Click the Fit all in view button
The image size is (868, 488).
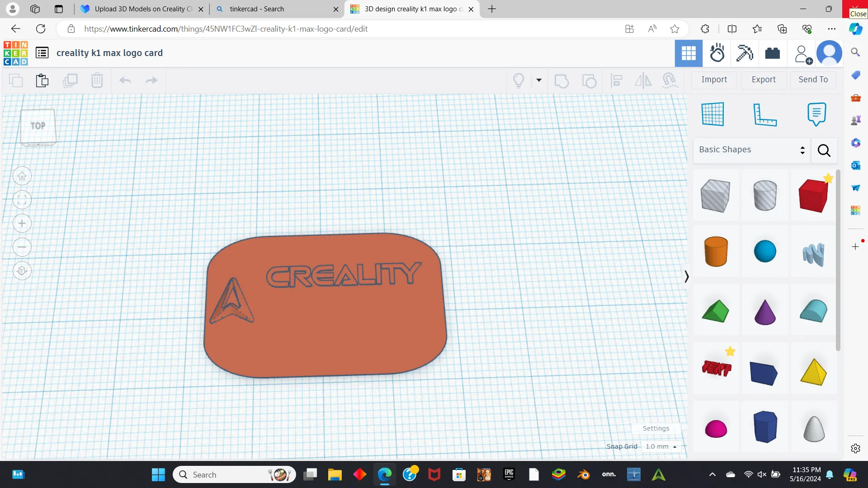tap(22, 200)
